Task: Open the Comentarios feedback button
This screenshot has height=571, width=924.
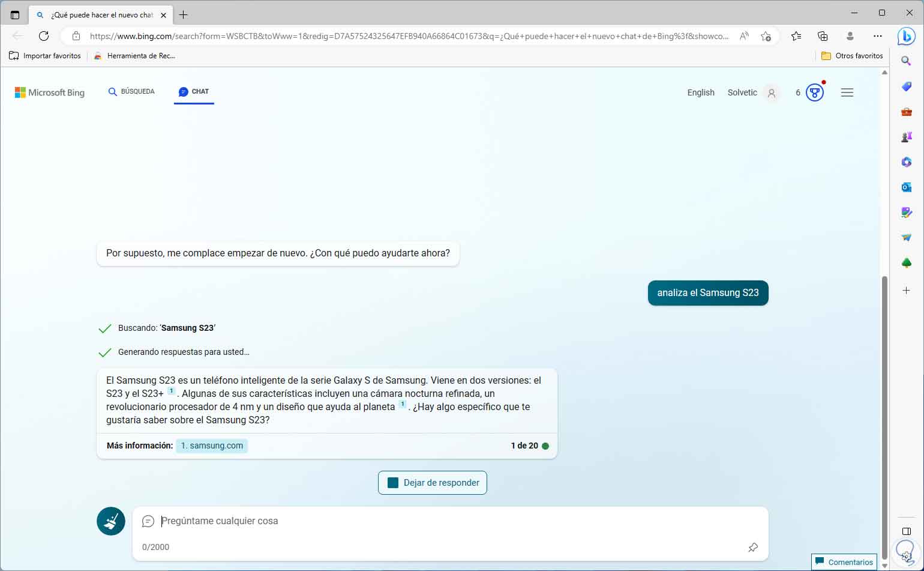Action: coord(844,563)
